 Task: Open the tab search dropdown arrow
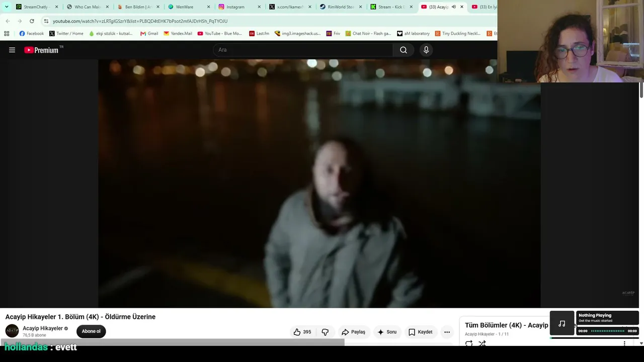[6, 7]
